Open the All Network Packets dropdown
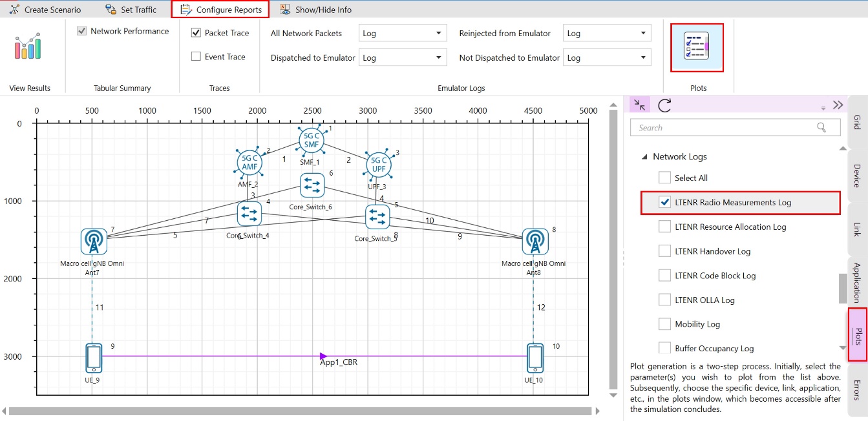 [403, 34]
